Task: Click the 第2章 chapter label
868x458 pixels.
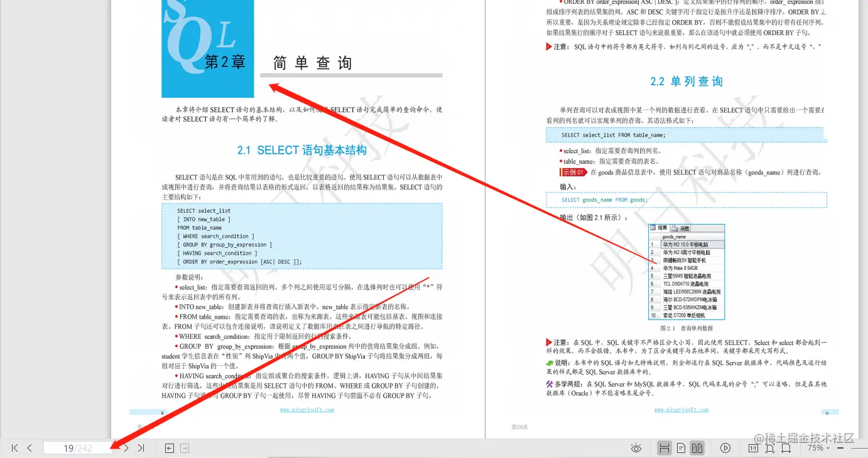Action: [x=225, y=62]
